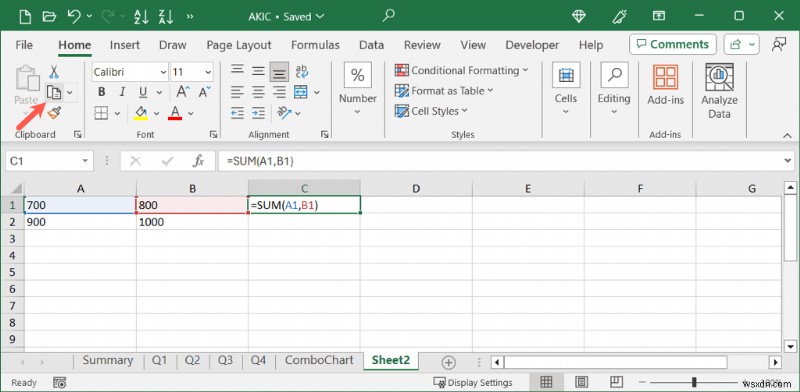Expand the Number format dropdown
Image resolution: width=800 pixels, height=392 pixels.
point(358,112)
